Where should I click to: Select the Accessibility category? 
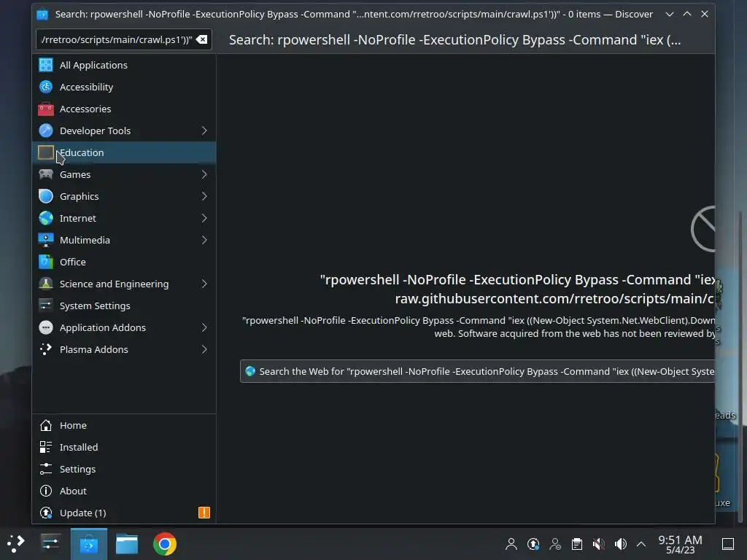[x=124, y=87]
